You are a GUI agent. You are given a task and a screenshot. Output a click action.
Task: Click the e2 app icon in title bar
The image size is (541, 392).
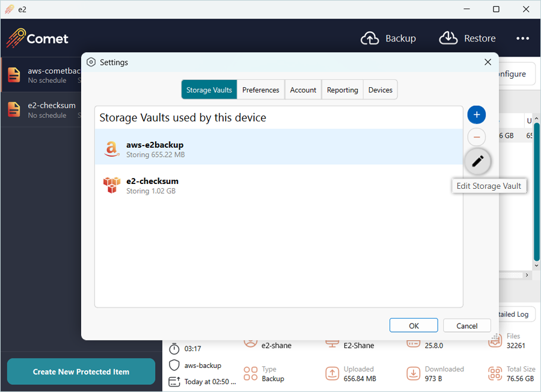click(x=9, y=9)
